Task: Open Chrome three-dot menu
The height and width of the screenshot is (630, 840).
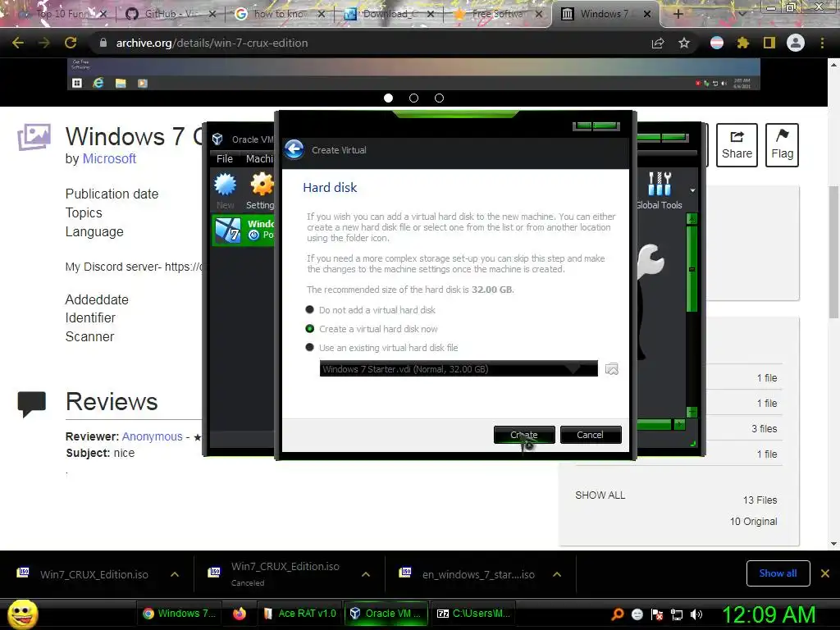Action: [822, 43]
